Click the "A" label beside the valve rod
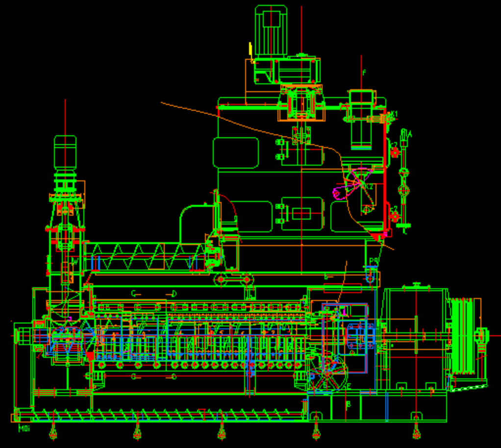This screenshot has width=501, height=448. coord(410,134)
